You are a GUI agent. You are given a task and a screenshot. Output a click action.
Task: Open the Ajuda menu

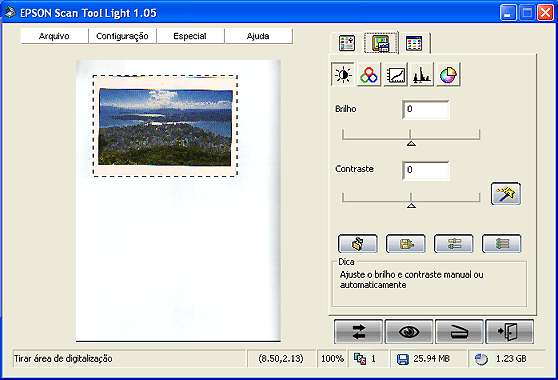(258, 36)
